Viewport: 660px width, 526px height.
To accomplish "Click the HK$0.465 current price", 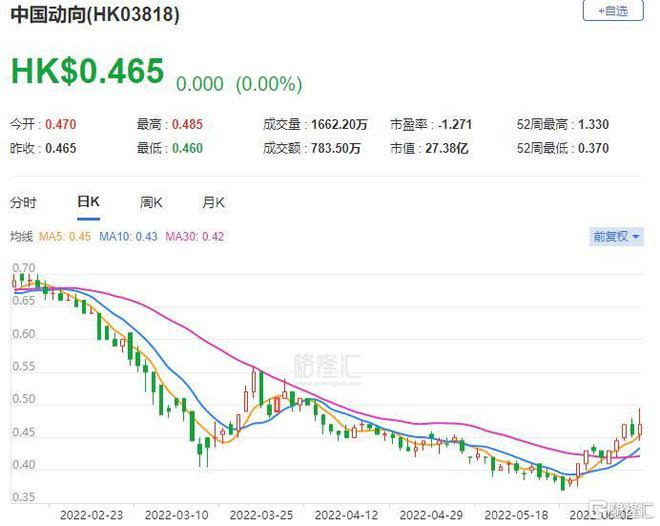I will pyautogui.click(x=88, y=71).
